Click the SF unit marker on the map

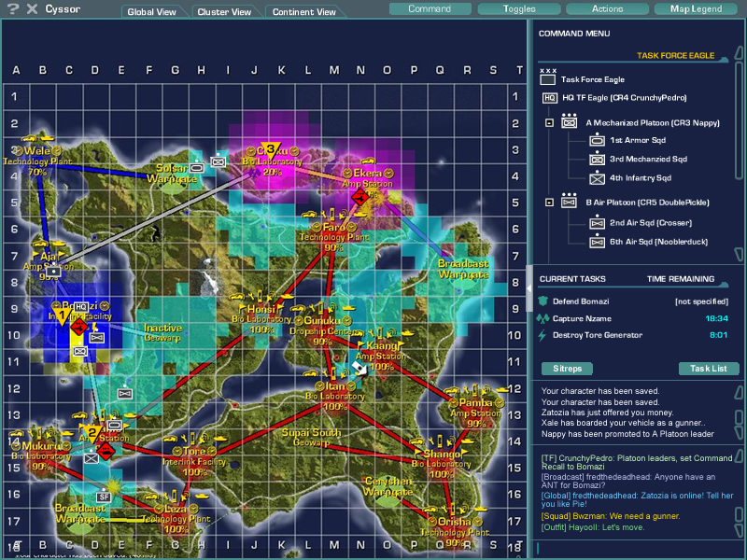click(104, 497)
